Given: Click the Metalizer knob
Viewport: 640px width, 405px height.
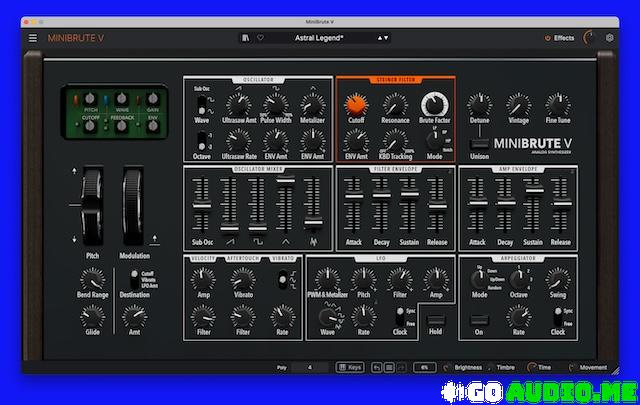Looking at the screenshot, I should click(313, 105).
